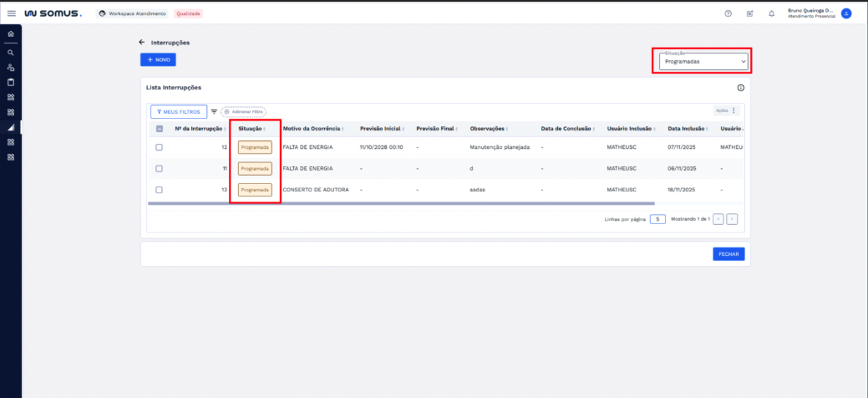
Task: Click the filter lines icon beside Meus Filtros
Action: 214,111
